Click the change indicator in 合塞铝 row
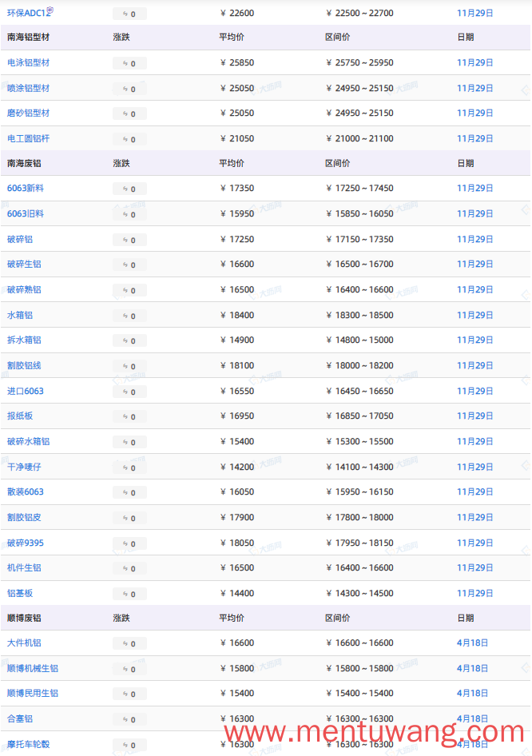532x756 pixels. click(129, 720)
